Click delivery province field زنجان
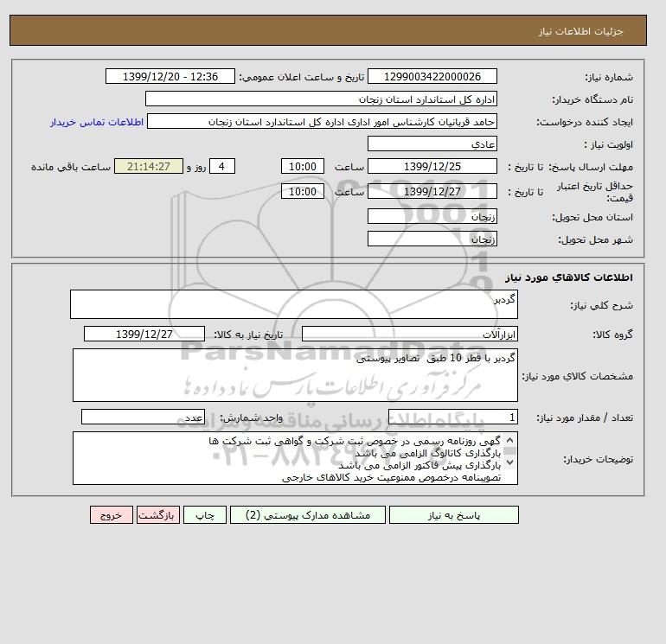Screen dimensions: 666x644 (x=432, y=216)
